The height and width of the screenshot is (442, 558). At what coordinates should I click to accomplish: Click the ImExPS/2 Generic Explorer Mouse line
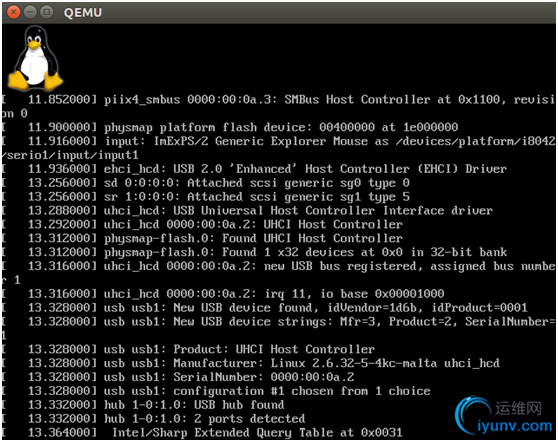(278, 148)
